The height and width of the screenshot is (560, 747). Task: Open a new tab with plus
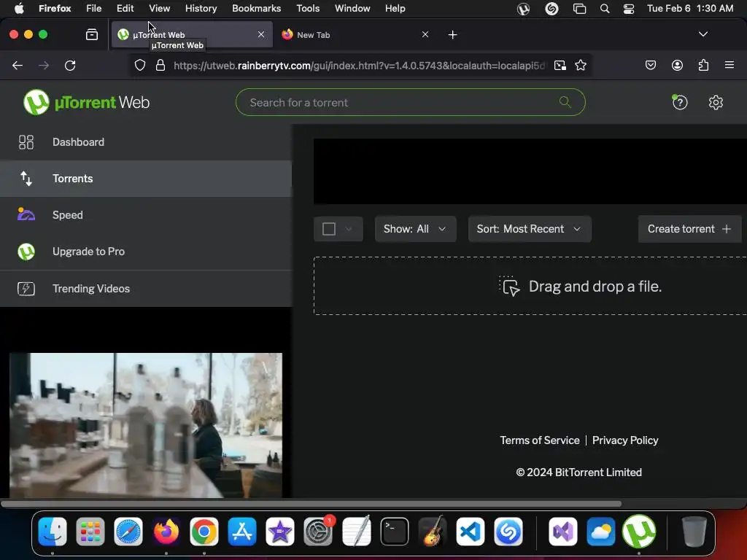click(x=452, y=35)
